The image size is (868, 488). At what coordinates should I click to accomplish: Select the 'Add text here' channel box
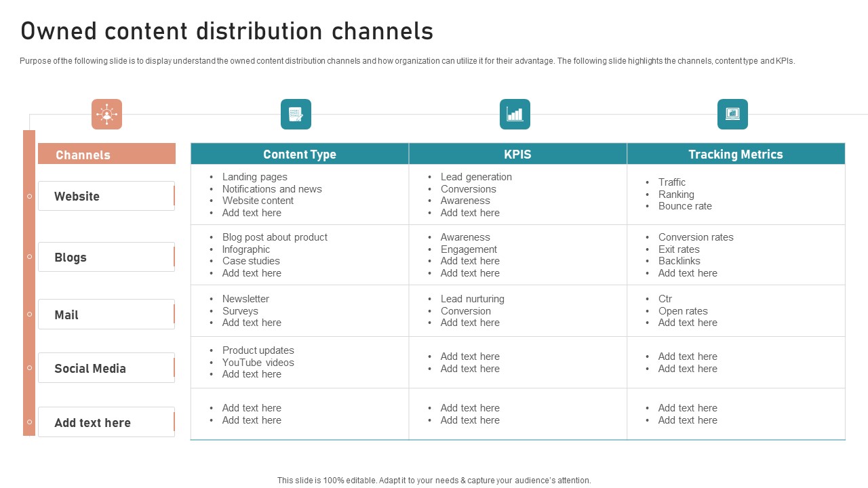106,422
